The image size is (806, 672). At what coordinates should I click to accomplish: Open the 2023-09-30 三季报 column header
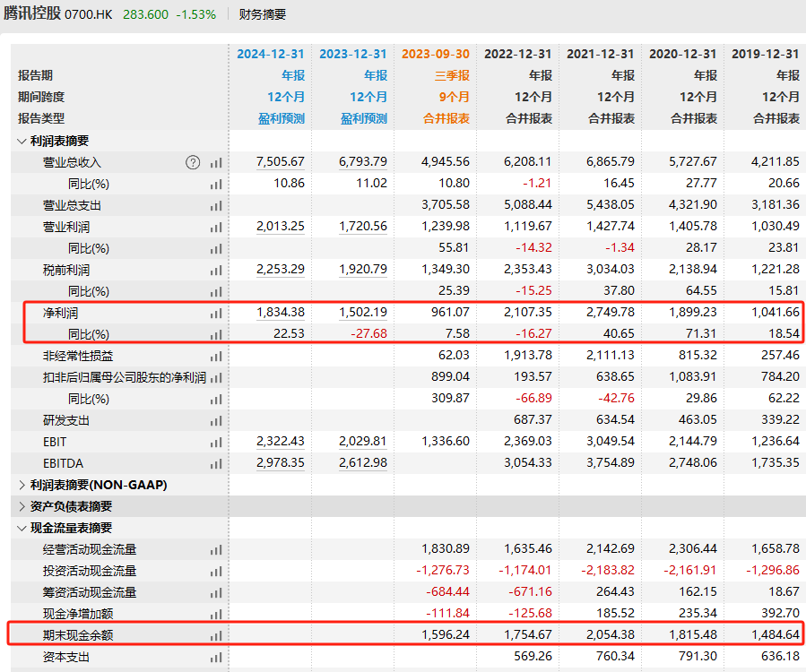[x=436, y=54]
